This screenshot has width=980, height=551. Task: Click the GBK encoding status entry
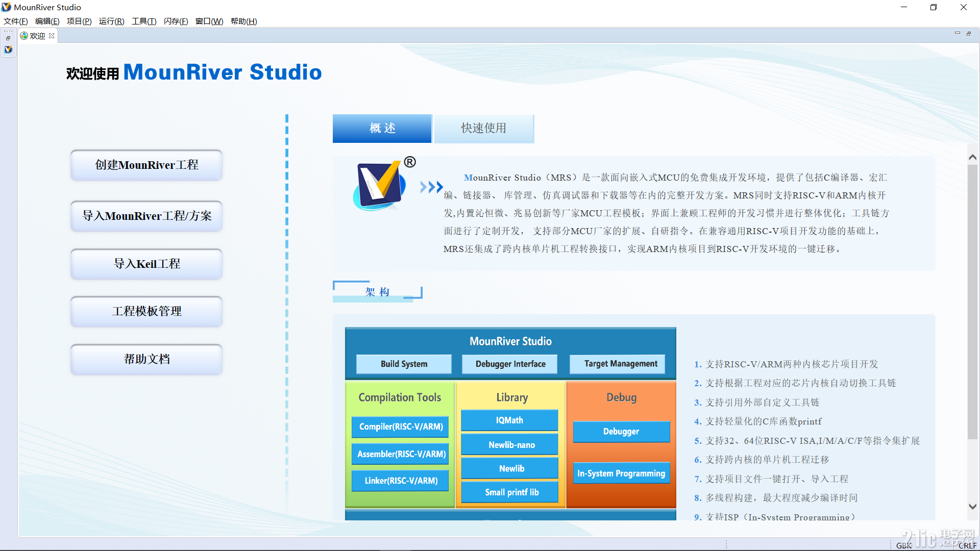903,545
